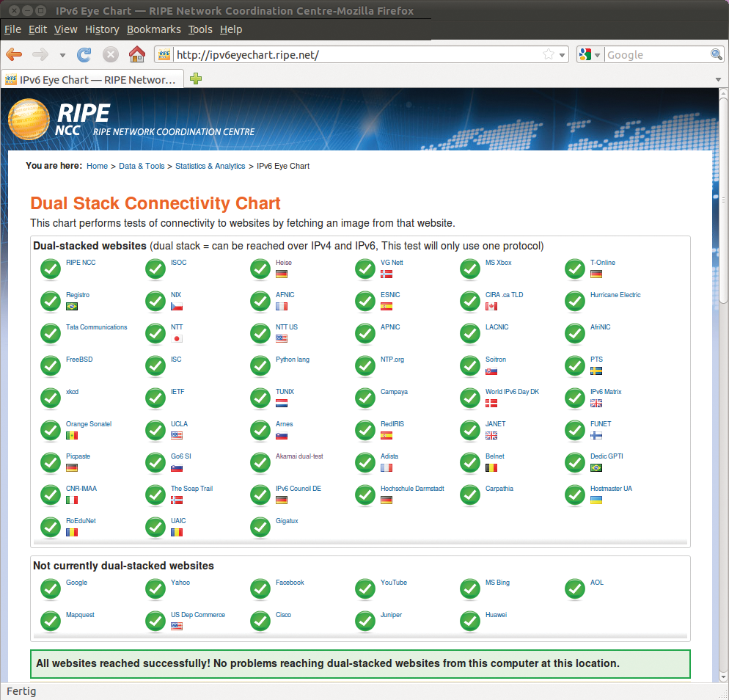This screenshot has height=700, width=729.
Task: Open the list-all-tabs dropdown arrow
Action: (x=719, y=79)
